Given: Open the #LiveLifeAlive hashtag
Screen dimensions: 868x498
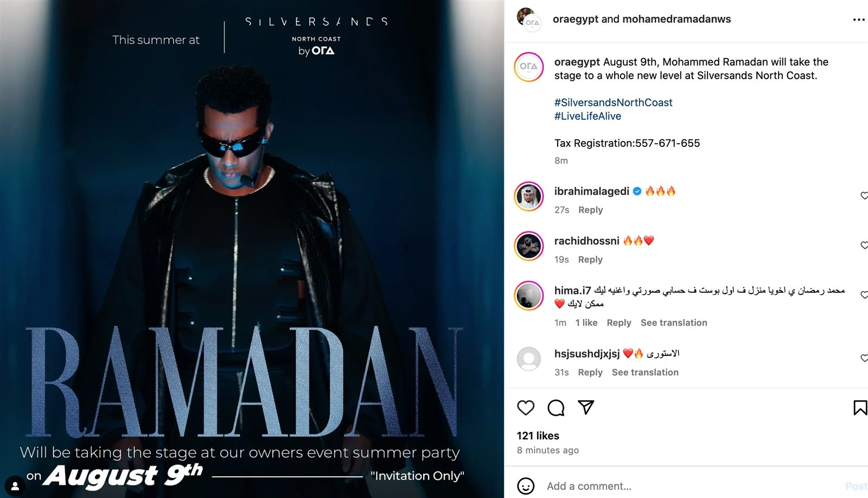Looking at the screenshot, I should [x=588, y=116].
